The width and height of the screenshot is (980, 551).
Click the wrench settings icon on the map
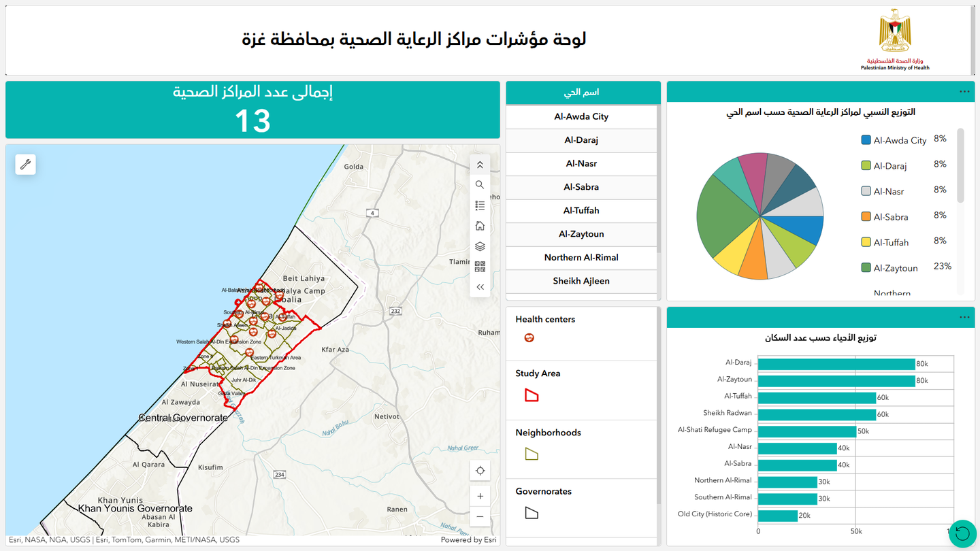click(25, 164)
